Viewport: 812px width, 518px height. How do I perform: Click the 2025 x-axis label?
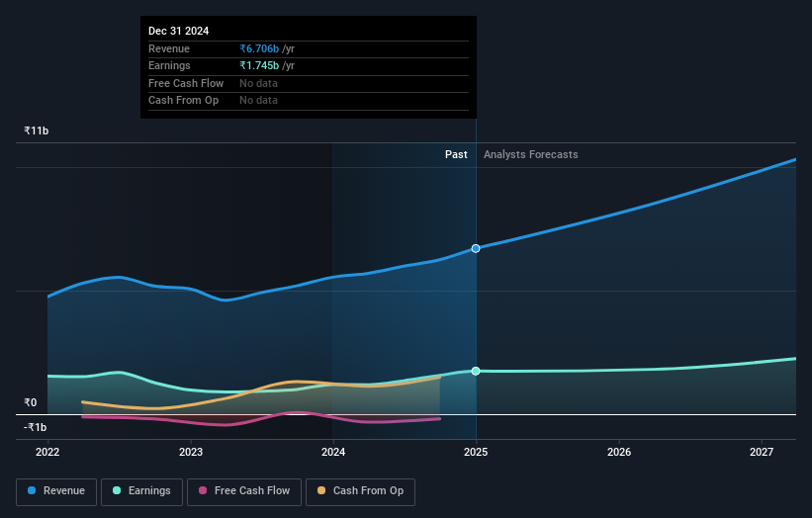pos(476,452)
